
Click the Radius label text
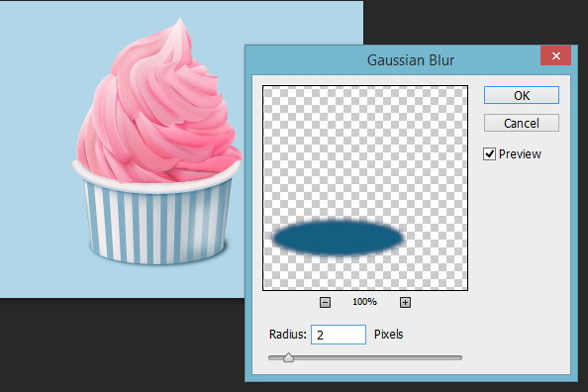click(x=288, y=335)
